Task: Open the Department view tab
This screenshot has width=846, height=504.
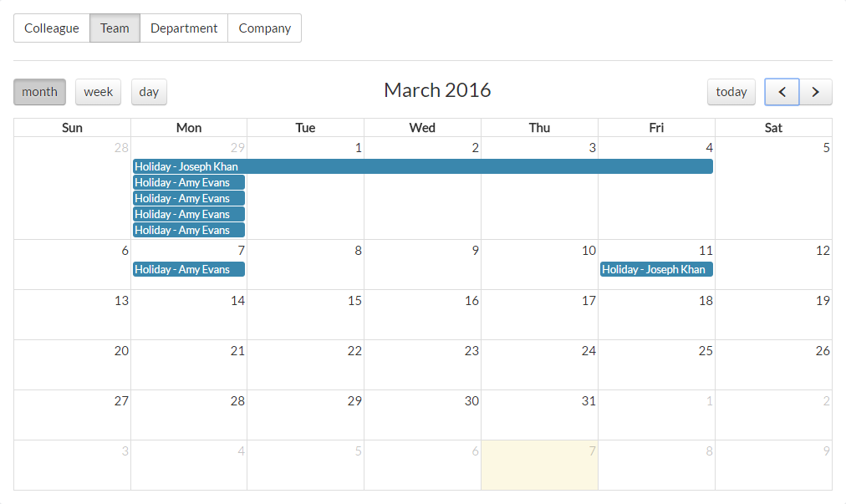Action: pos(184,28)
